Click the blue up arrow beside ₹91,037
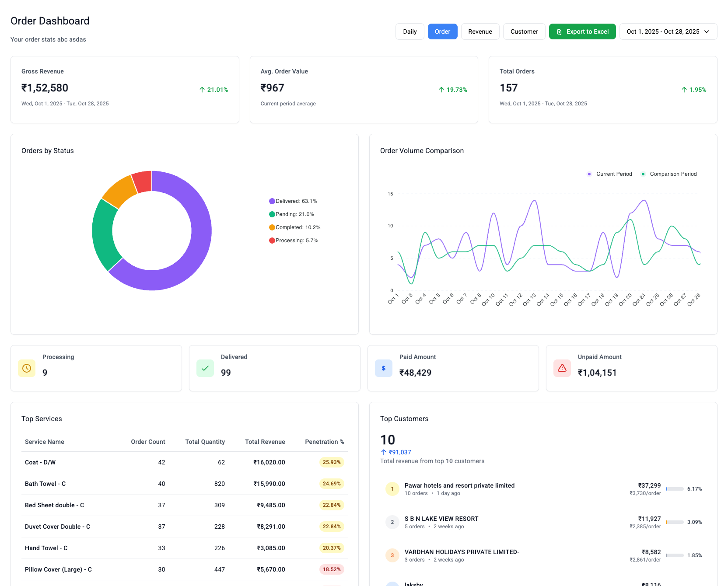Screen dimensions: 728x586 (x=383, y=452)
